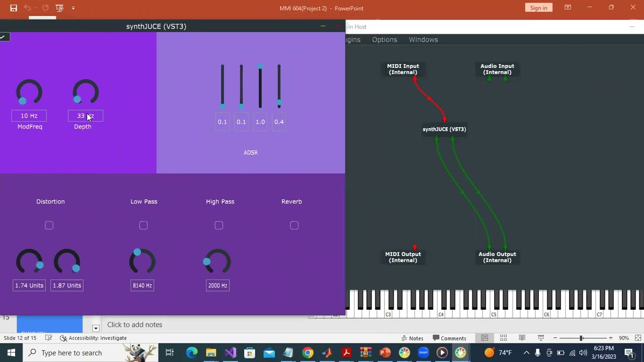644x362 pixels.
Task: Enable the Distortion checkbox
Action: pos(49,225)
